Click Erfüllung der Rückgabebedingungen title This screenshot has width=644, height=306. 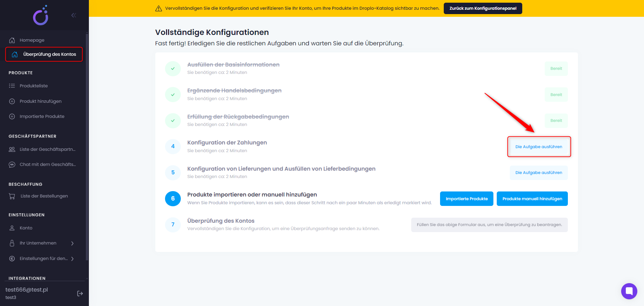pos(238,117)
